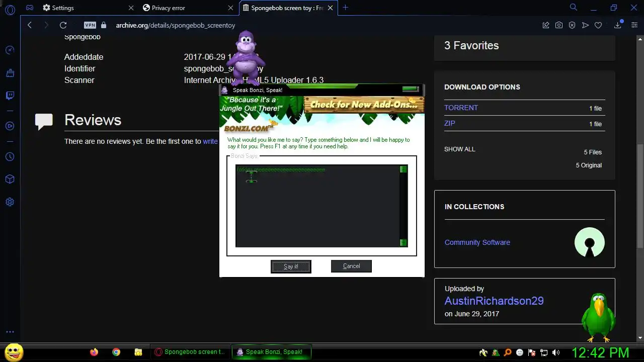The image size is (644, 362).
Task: Open Action Center flag tray icon
Action: click(x=532, y=352)
